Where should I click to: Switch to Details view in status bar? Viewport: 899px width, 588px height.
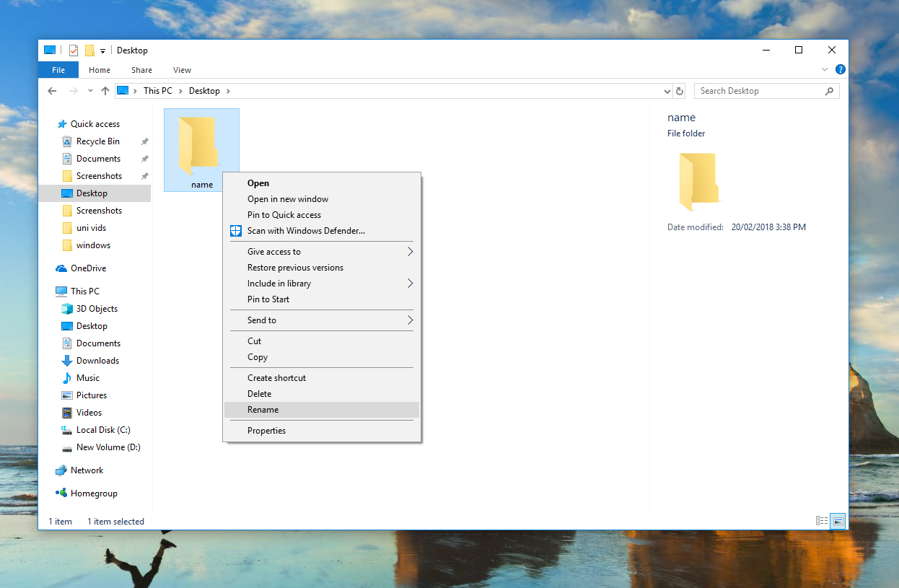pos(822,521)
